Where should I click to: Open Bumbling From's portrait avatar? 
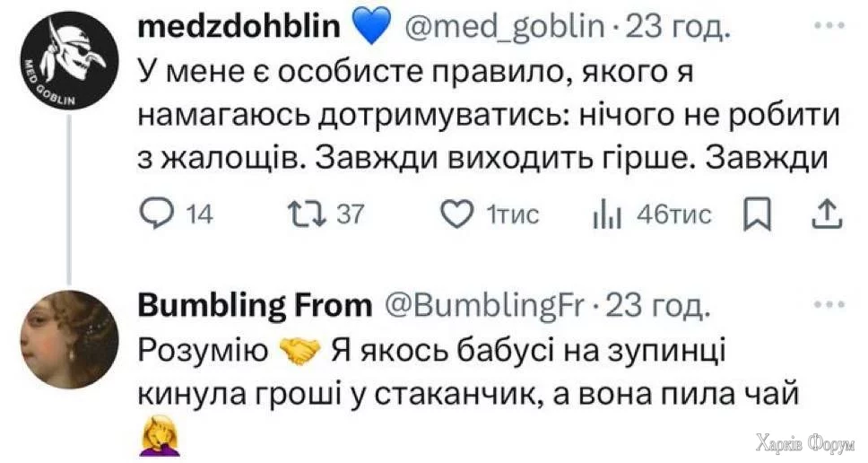68,343
